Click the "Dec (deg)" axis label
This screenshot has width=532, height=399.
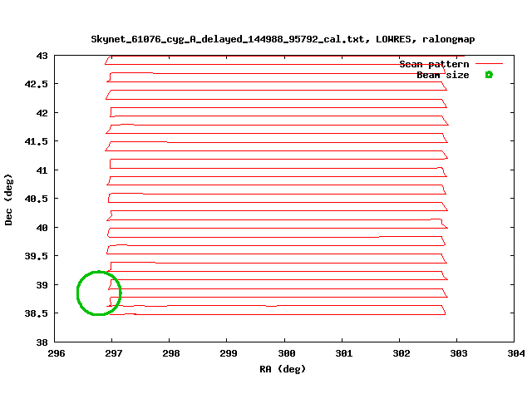point(8,199)
